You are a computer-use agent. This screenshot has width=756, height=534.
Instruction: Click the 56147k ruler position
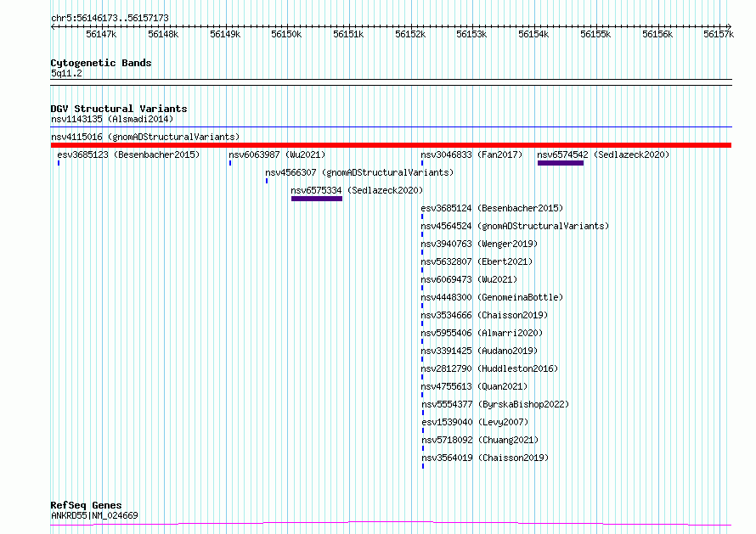click(x=101, y=34)
